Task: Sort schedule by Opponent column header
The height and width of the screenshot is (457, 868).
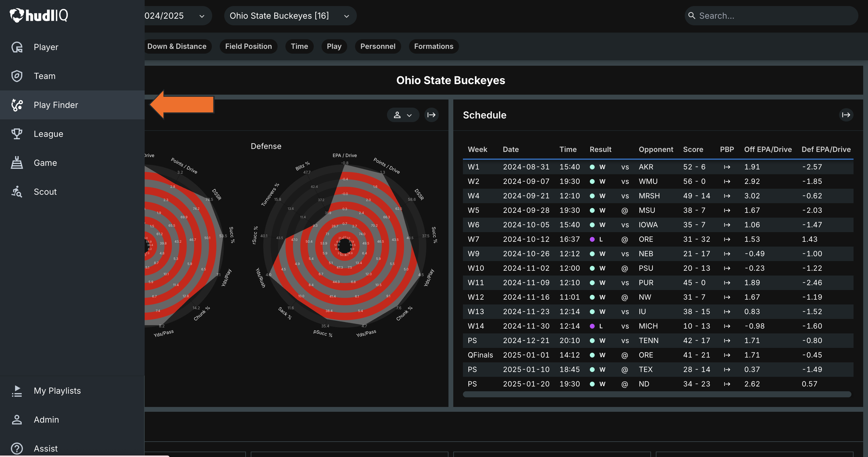Action: coord(656,150)
